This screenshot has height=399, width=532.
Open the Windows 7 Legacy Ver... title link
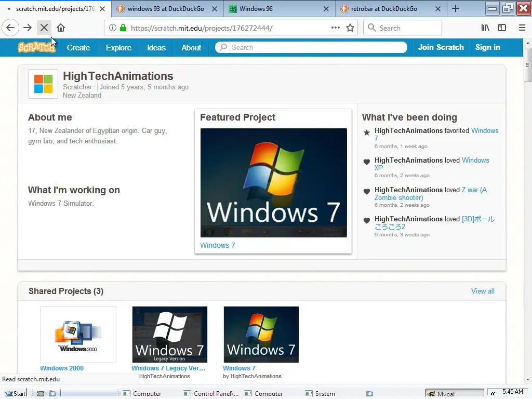click(x=168, y=368)
